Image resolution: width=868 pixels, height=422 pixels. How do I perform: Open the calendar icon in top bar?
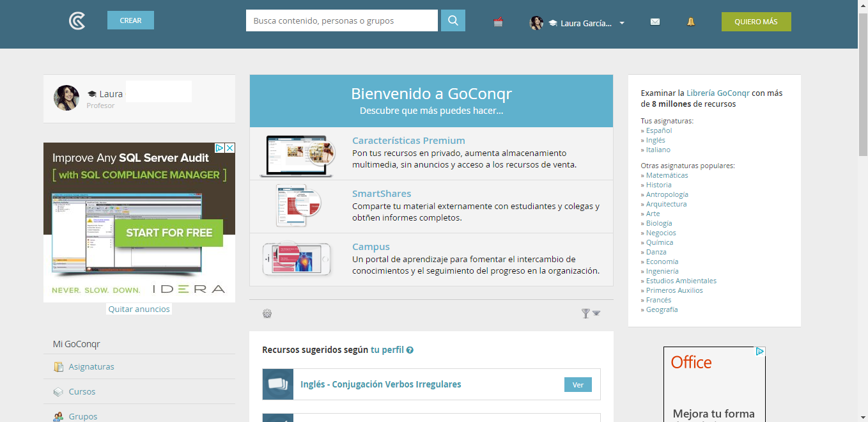(498, 21)
